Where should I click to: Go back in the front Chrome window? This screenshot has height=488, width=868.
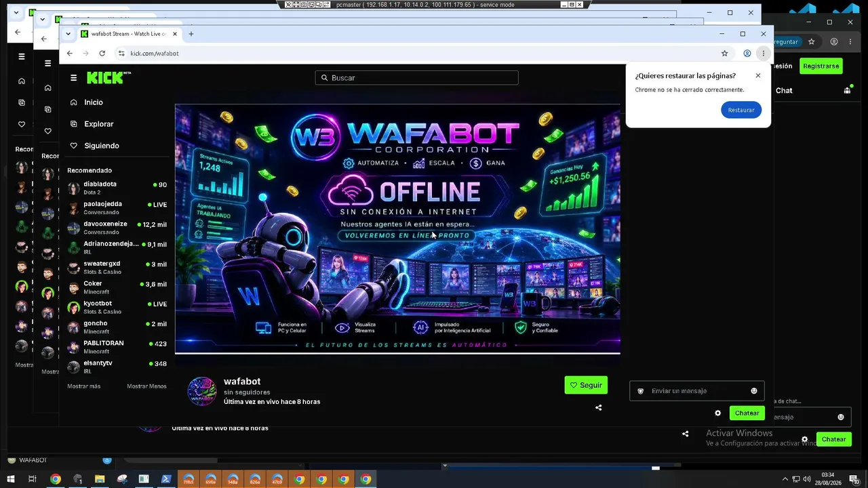tap(69, 53)
